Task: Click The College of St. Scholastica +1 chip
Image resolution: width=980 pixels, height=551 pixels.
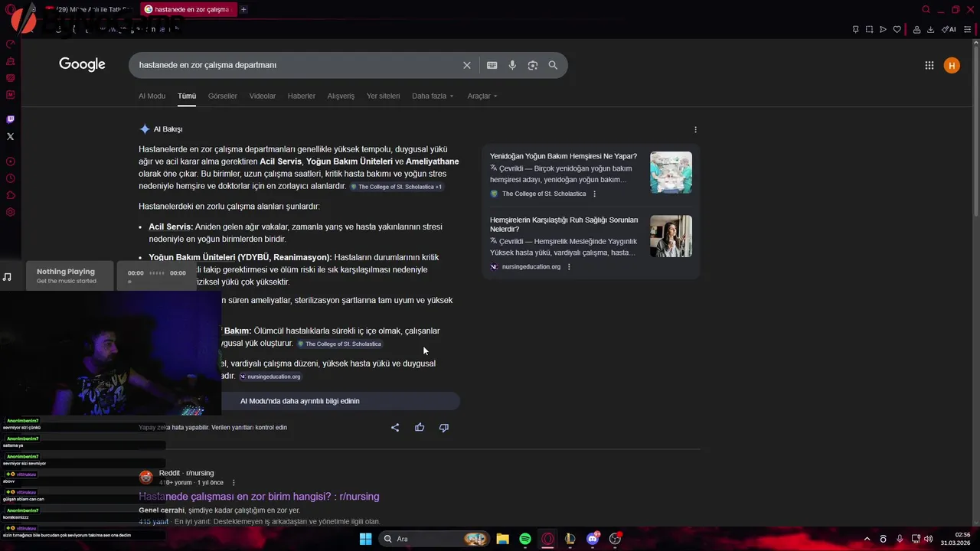Action: click(396, 187)
